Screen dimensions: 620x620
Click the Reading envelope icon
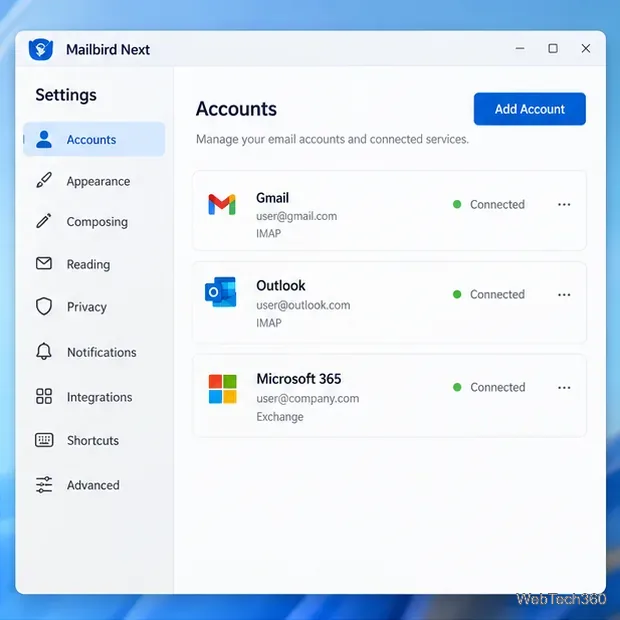tap(44, 263)
